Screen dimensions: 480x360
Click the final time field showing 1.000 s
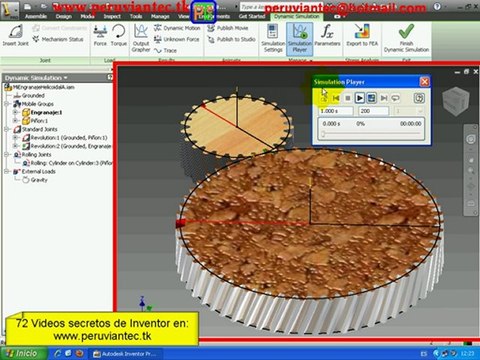click(x=336, y=111)
